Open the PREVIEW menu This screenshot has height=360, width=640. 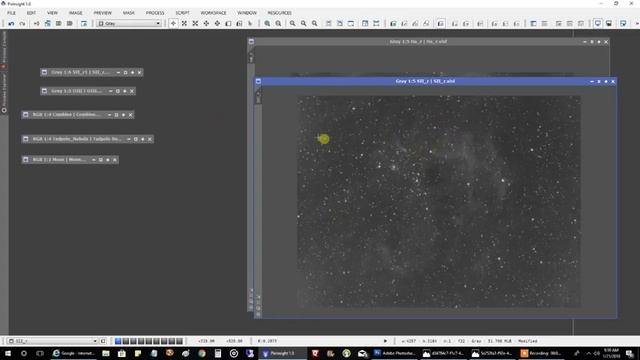(x=102, y=13)
